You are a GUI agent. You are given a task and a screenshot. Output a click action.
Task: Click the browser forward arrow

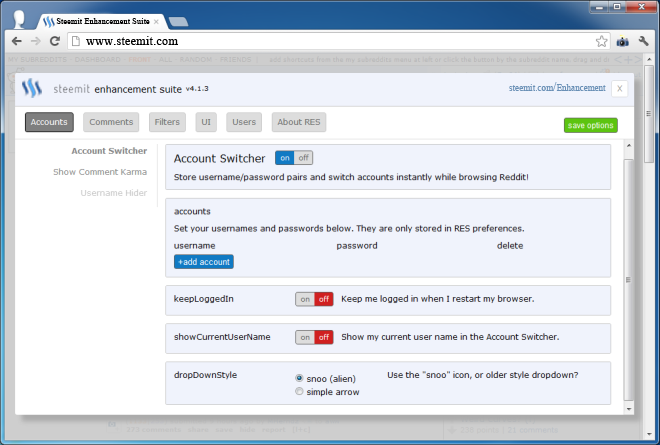pos(36,41)
